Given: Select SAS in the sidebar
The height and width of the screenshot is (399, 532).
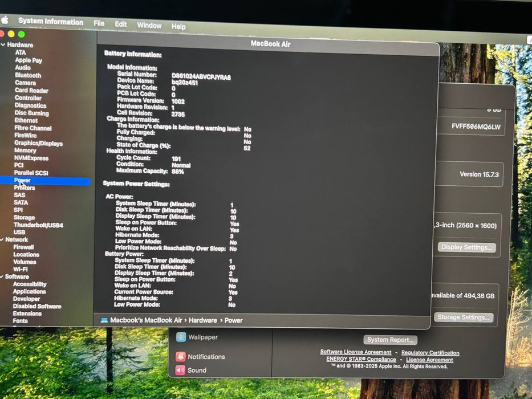Looking at the screenshot, I should click(19, 195).
